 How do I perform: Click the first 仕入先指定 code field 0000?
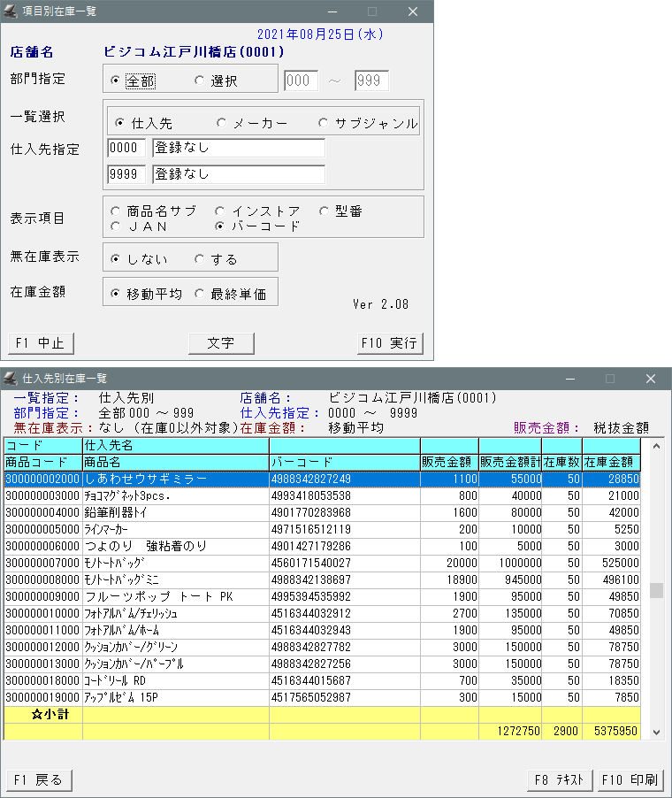click(126, 148)
